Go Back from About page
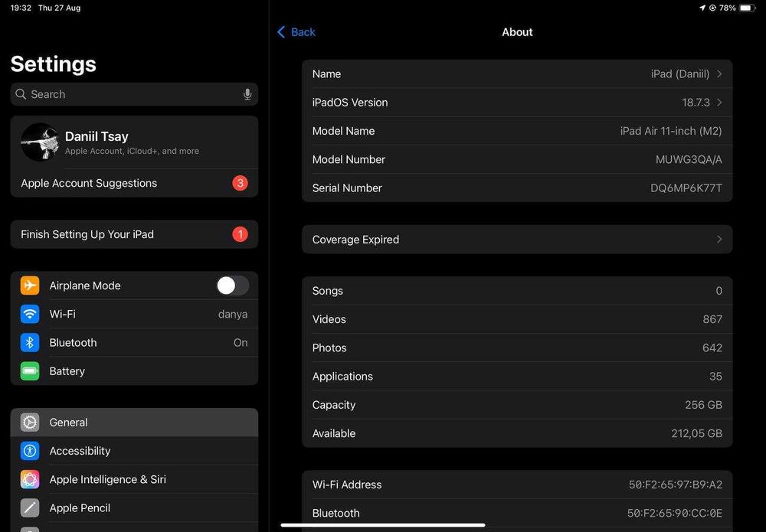This screenshot has width=766, height=532. pos(296,32)
